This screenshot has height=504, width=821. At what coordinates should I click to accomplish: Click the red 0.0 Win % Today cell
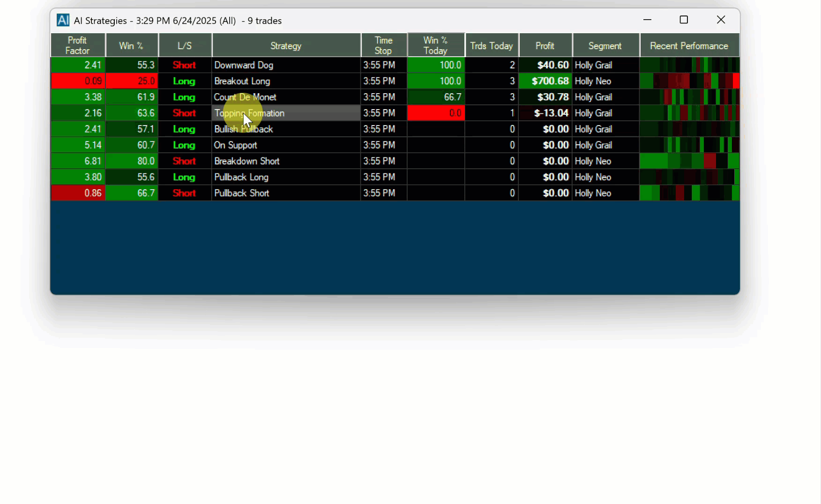[436, 113]
